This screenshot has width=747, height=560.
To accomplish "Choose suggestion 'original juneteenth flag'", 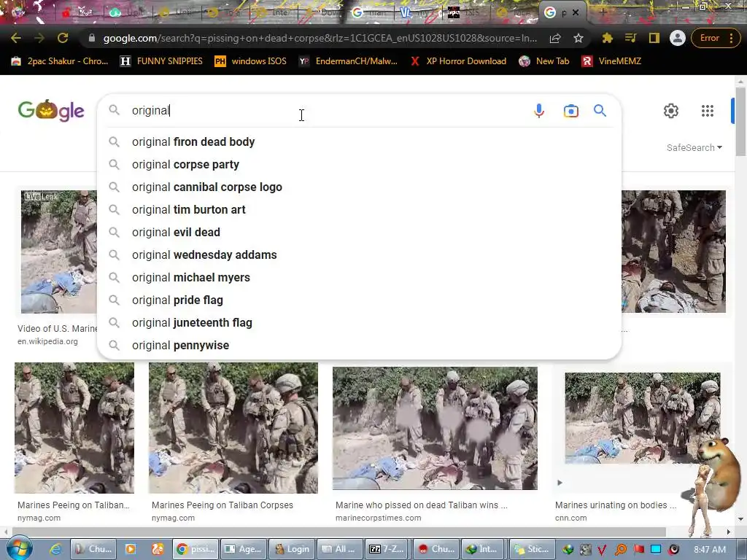I will pos(359,323).
